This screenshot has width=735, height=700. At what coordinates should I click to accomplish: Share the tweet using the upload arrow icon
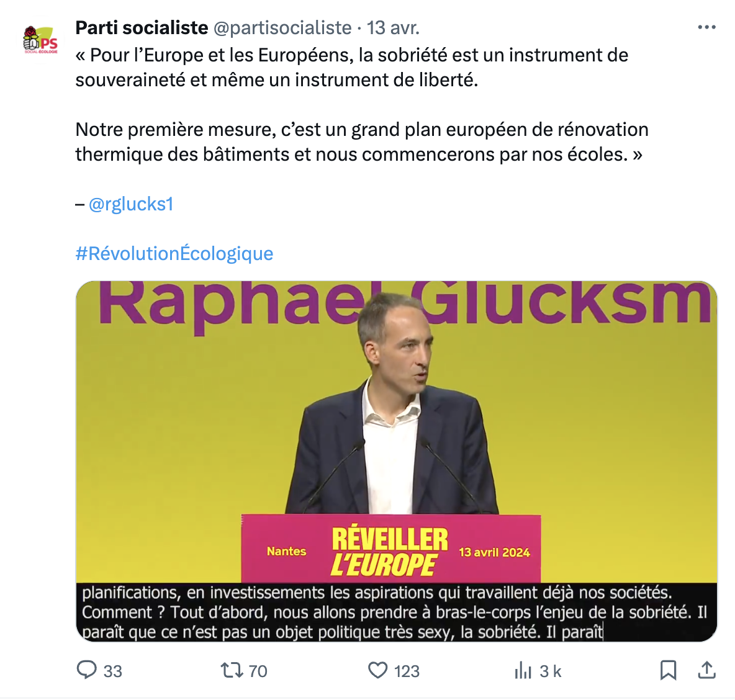706,670
